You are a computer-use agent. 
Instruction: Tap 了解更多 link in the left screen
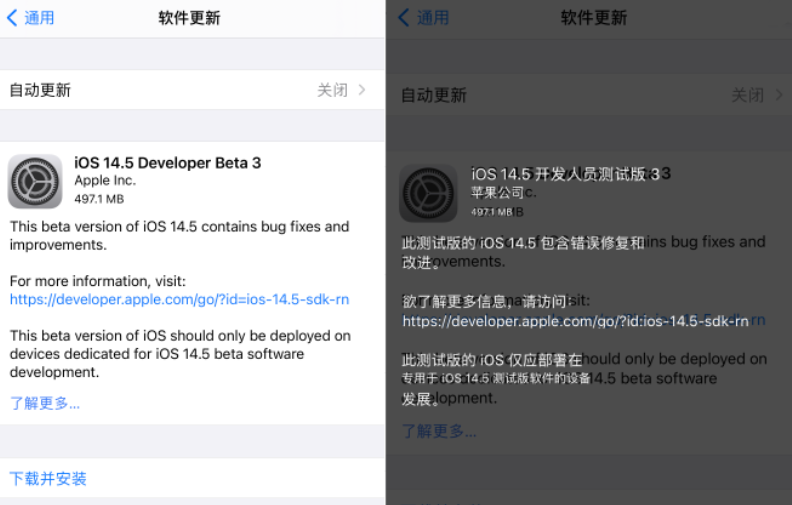click(x=45, y=403)
